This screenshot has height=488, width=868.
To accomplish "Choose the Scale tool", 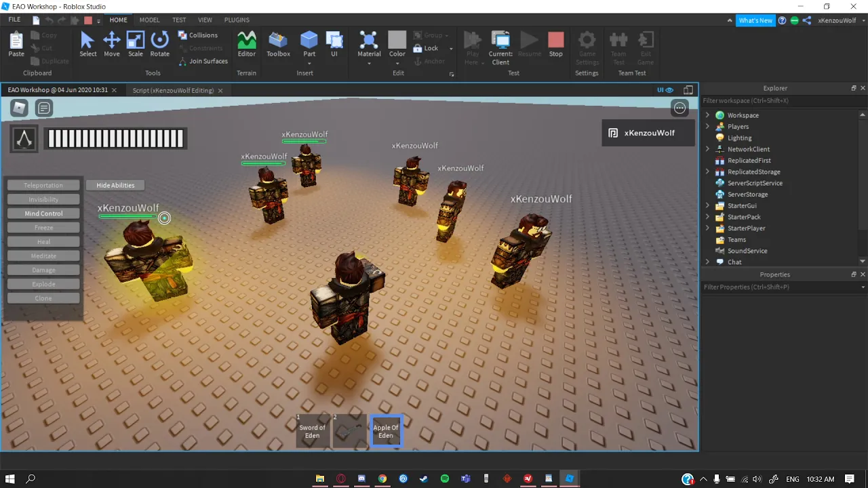I will tap(136, 44).
